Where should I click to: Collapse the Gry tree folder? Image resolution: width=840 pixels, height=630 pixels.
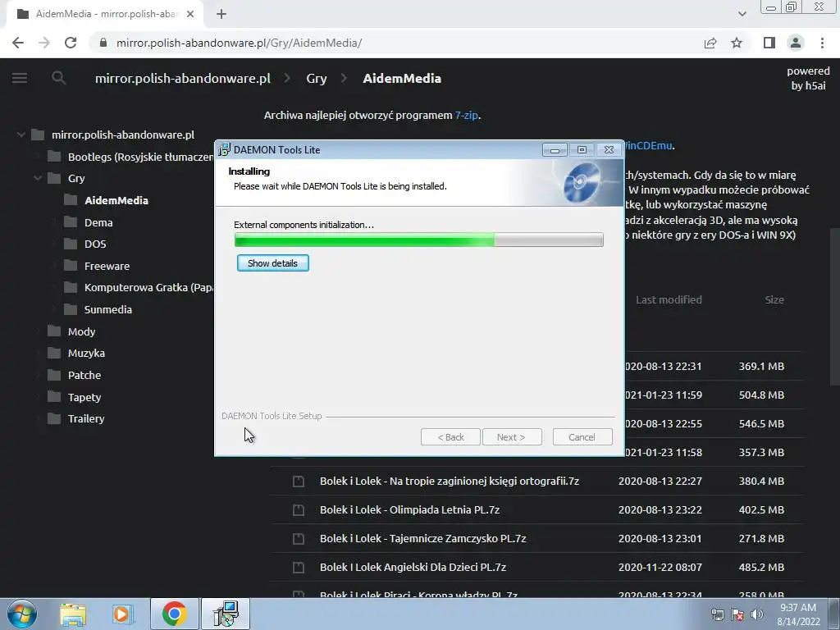(x=38, y=178)
